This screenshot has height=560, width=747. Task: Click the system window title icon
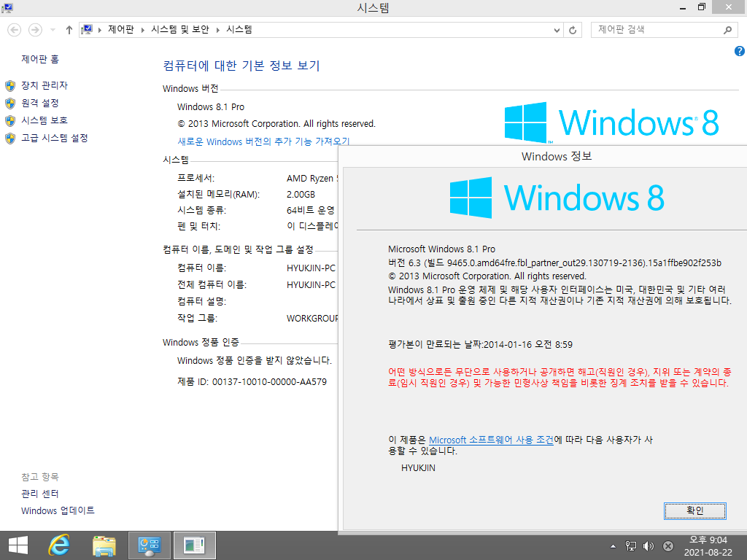[x=7, y=7]
